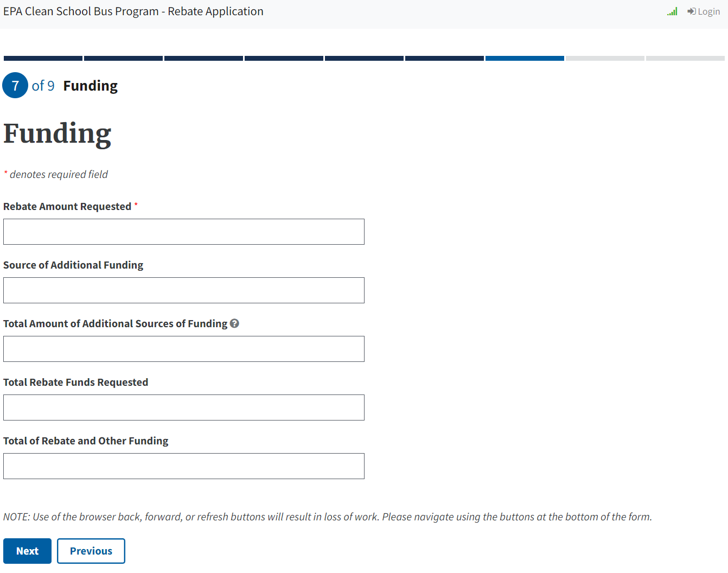Click the Login link
The image size is (728, 573).
tap(704, 11)
